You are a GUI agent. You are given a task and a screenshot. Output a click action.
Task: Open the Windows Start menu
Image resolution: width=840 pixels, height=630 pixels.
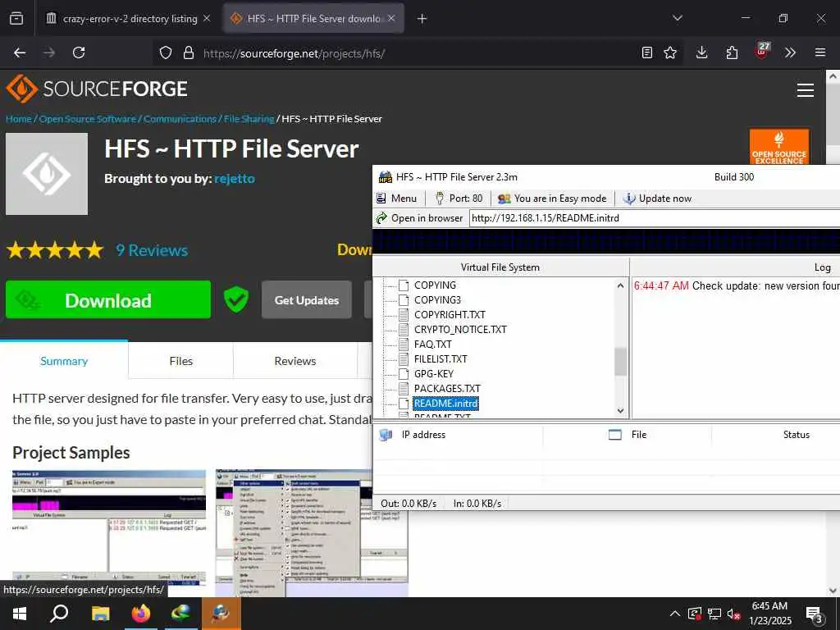(20, 614)
